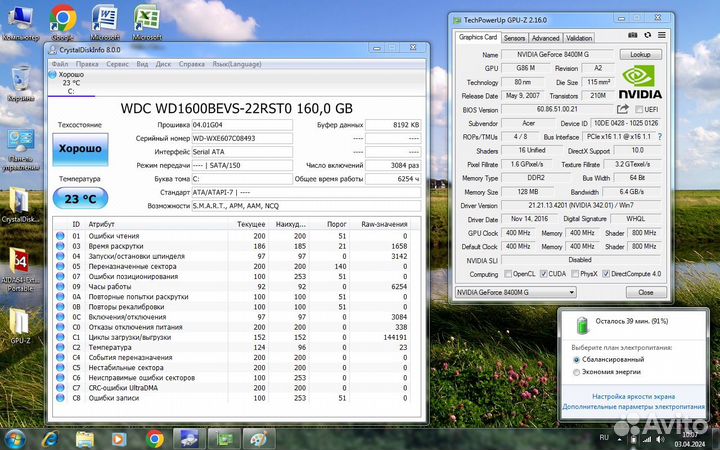Open the Диск menu
This screenshot has height=450, width=720.
(x=163, y=64)
